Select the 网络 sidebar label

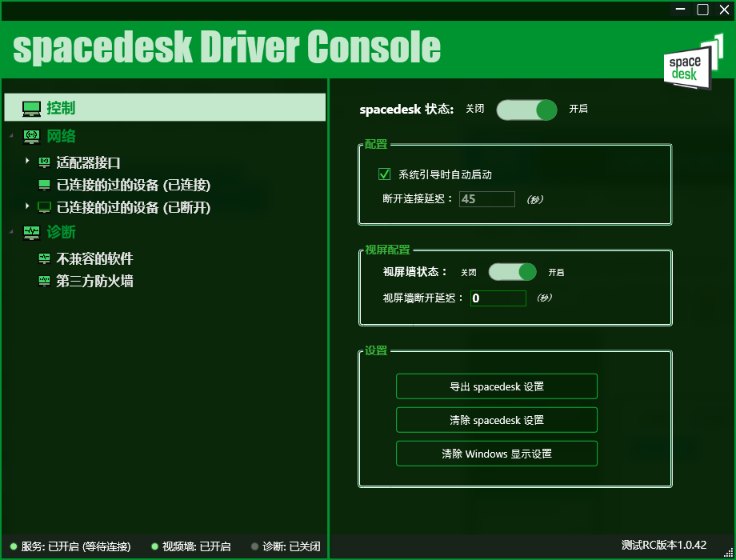click(61, 136)
